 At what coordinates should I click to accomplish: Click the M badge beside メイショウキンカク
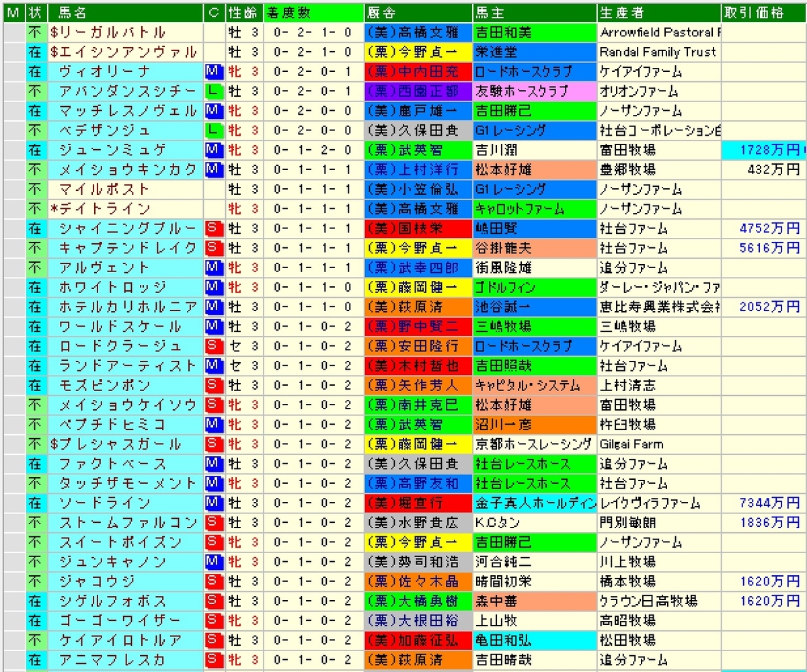(213, 169)
